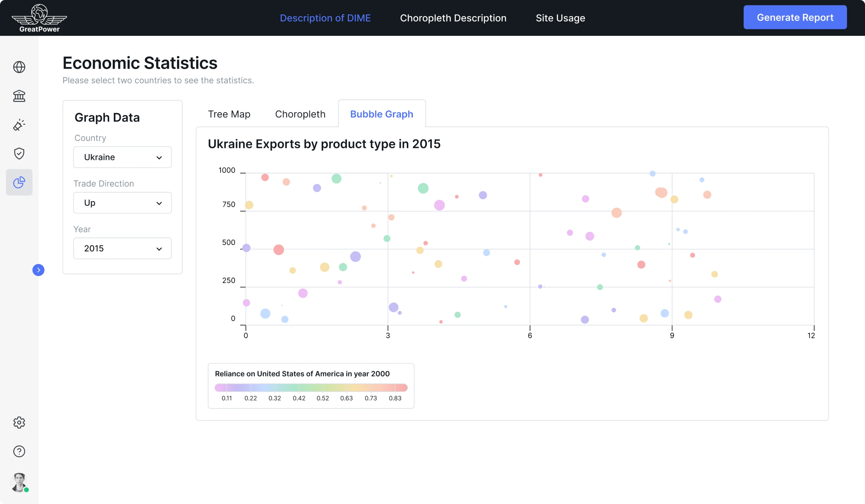Select the Bubble Graph view toggle
The image size is (865, 504).
381,114
